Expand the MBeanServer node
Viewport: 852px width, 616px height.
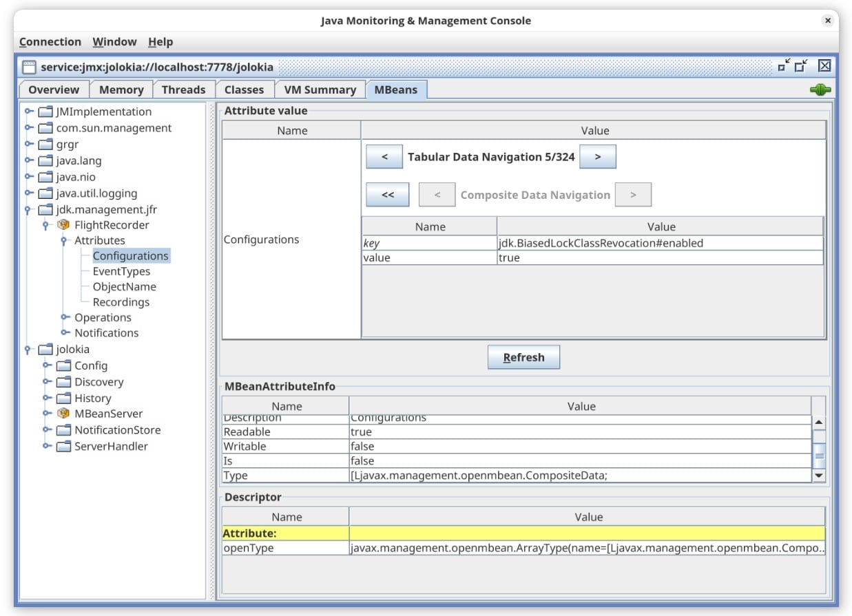[47, 414]
